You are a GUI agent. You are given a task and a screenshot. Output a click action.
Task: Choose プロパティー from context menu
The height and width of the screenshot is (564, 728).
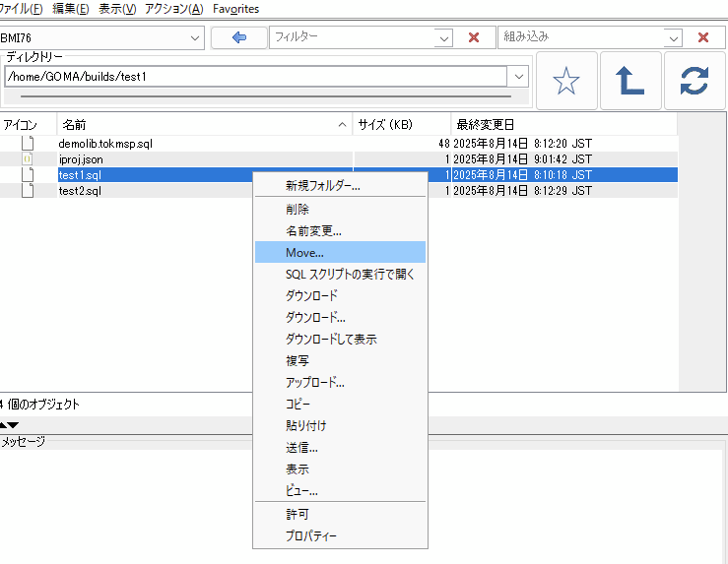point(340,535)
